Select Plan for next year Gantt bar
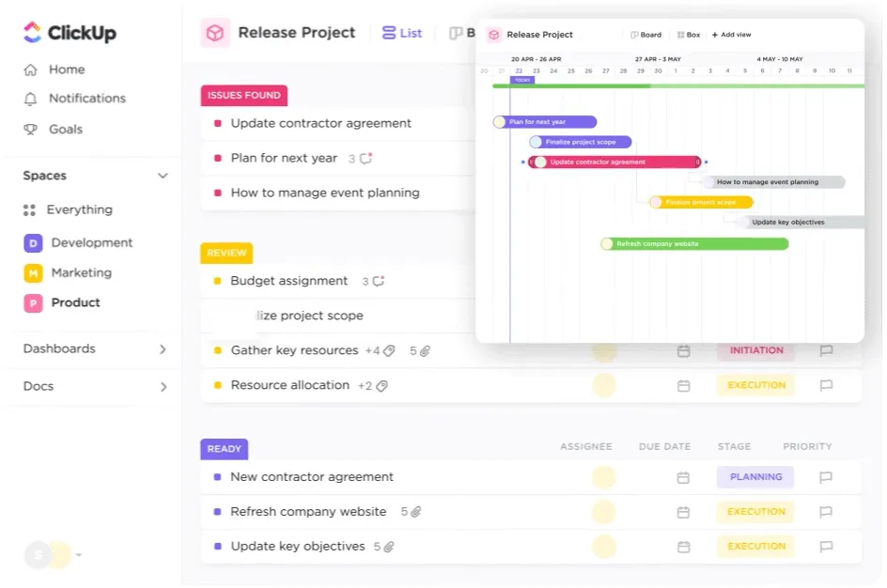The width and height of the screenshot is (887, 588). (x=545, y=122)
